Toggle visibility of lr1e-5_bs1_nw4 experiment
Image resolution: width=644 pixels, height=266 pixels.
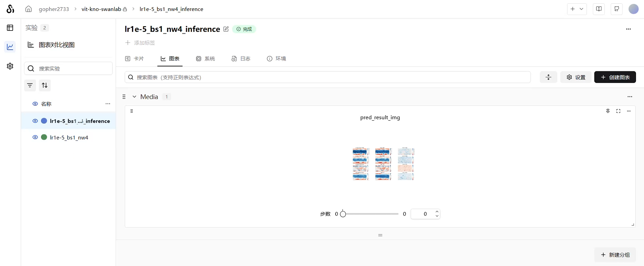tap(35, 137)
